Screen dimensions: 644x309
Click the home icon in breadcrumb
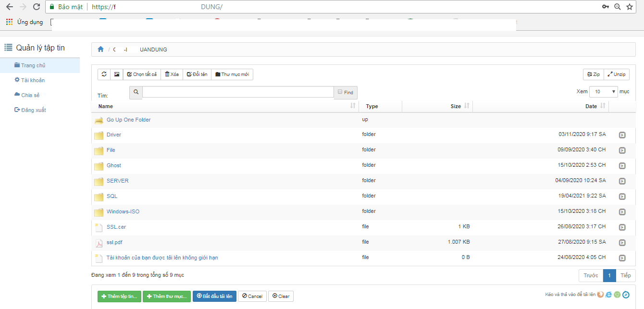pos(100,49)
